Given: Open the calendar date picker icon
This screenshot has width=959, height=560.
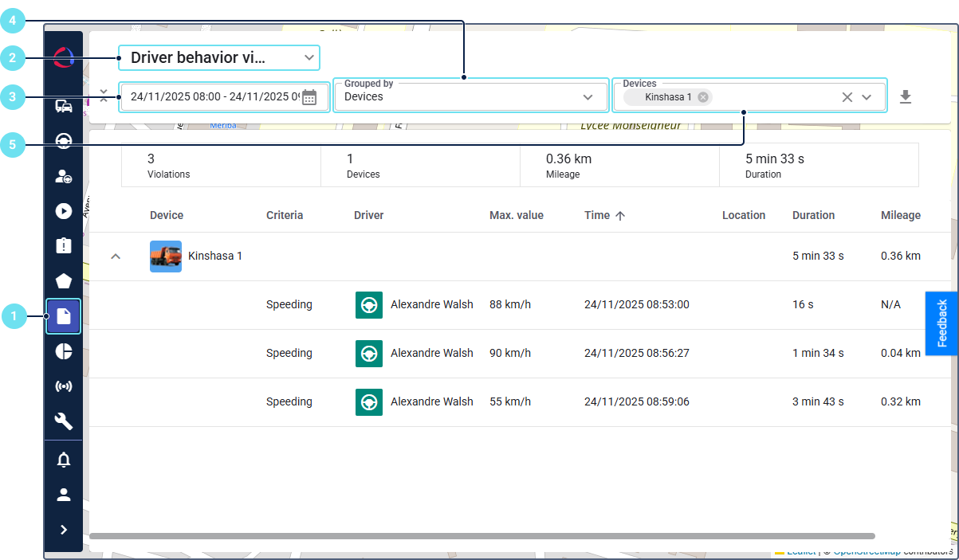Looking at the screenshot, I should pos(309,97).
